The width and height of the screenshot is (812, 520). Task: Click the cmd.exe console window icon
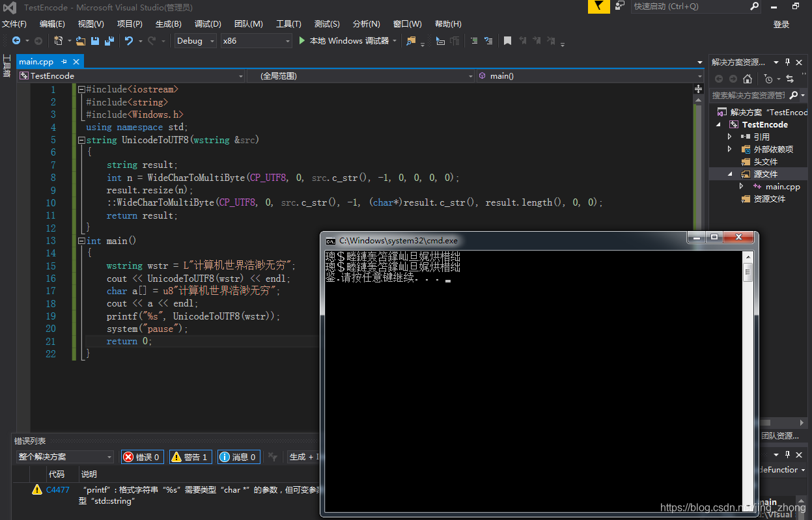[331, 240]
